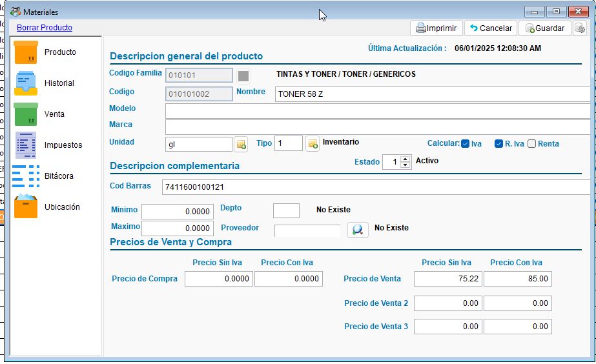This screenshot has width=596, height=364.
Task: Click the Inventario type text
Action: [340, 142]
